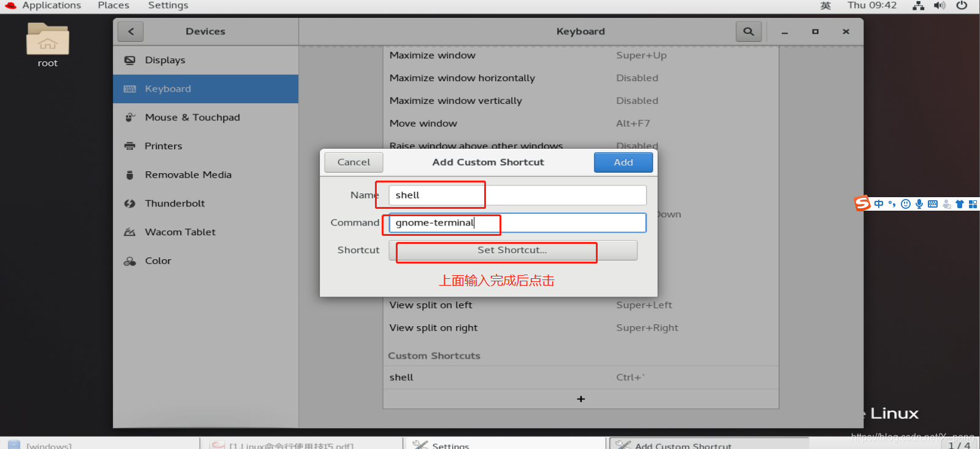Viewport: 980px width, 449px height.
Task: Open the search icon in Keyboard header
Action: tap(749, 31)
